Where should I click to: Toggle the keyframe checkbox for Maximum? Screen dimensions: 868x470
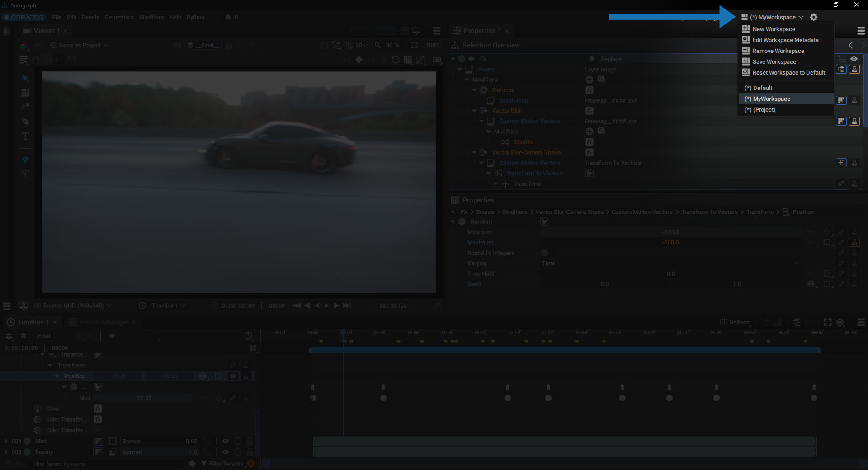(827, 242)
